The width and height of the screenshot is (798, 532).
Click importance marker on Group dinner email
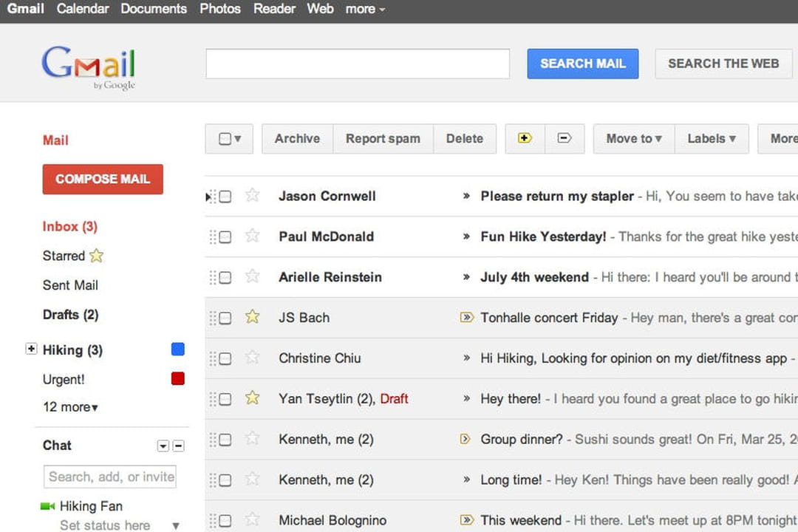pyautogui.click(x=465, y=439)
